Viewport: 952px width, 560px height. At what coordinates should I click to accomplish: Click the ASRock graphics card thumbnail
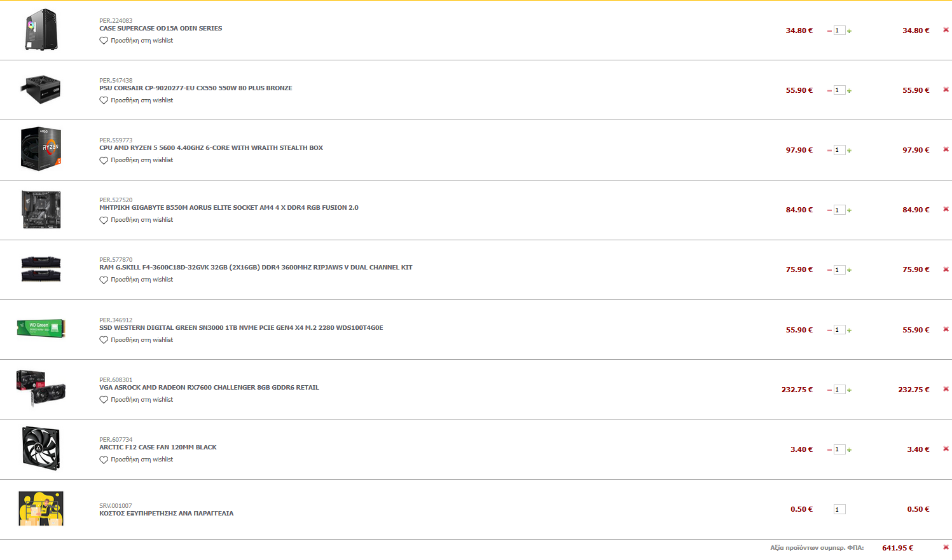pyautogui.click(x=41, y=388)
